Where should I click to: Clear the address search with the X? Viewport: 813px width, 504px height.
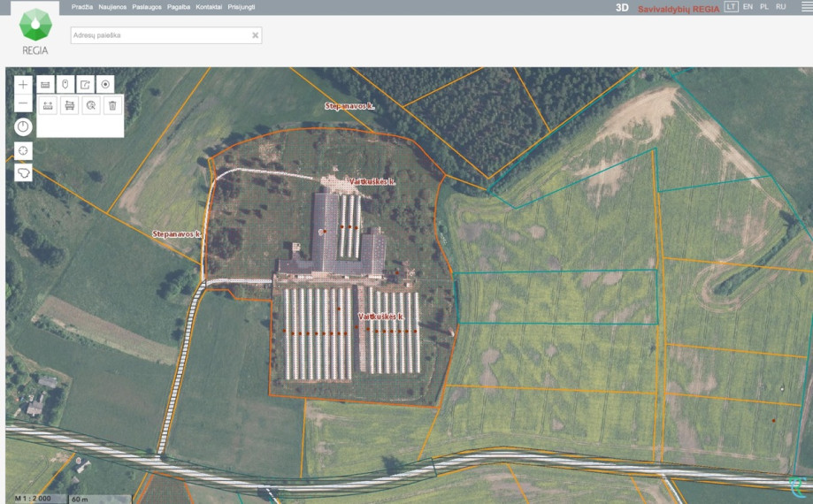point(255,35)
